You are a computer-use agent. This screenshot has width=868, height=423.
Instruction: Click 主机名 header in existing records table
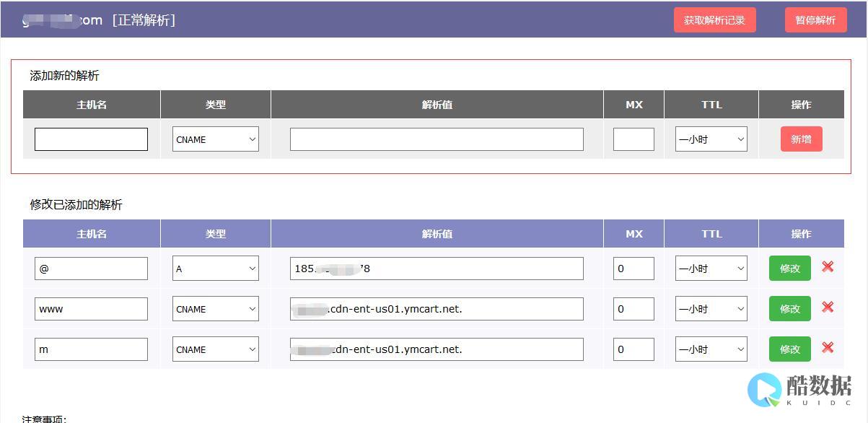coord(92,234)
